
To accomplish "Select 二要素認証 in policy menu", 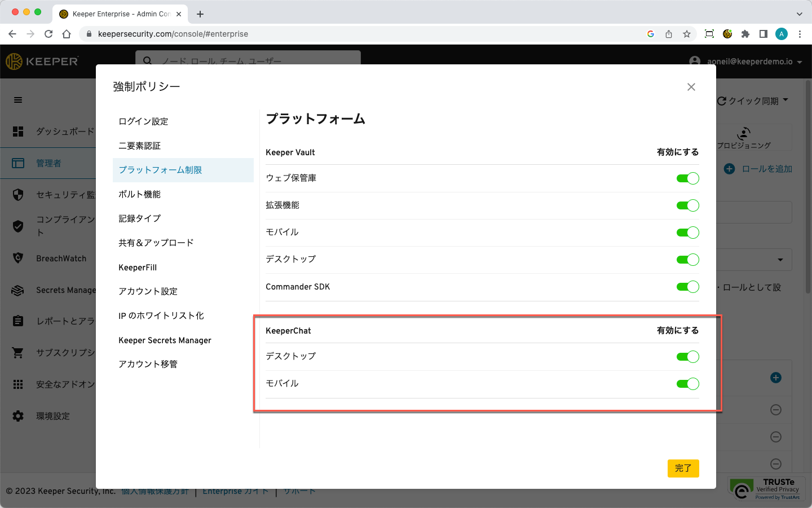I will 140,146.
